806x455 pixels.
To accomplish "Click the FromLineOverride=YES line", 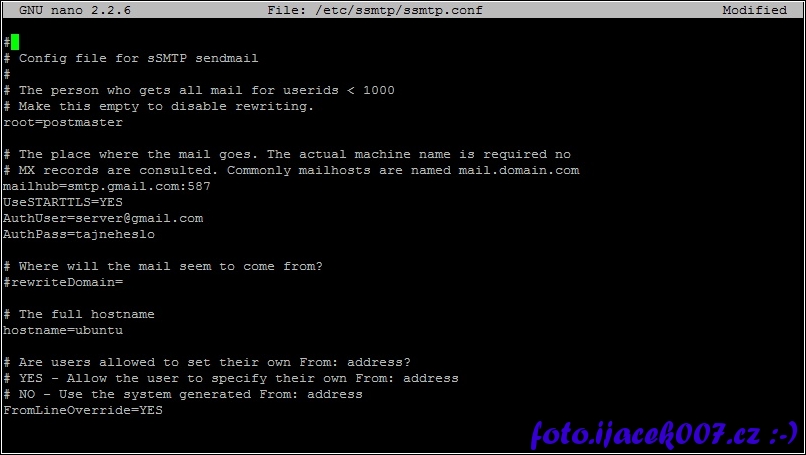I will tap(83, 410).
